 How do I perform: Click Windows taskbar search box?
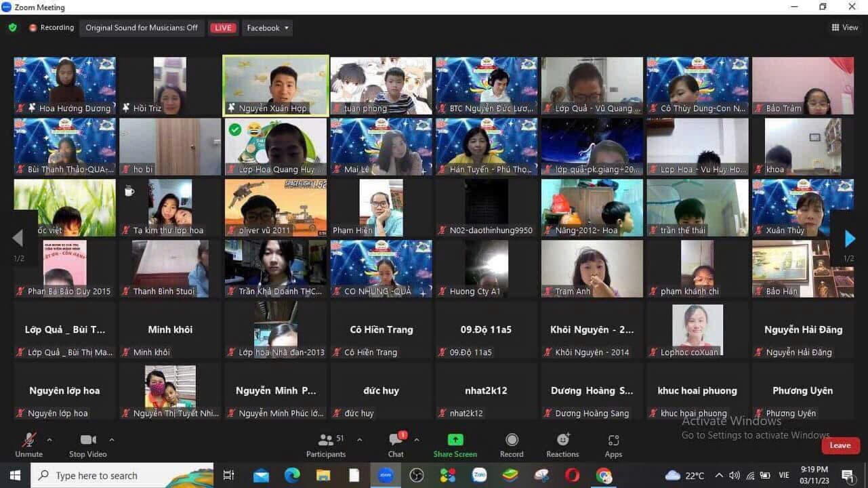tap(122, 476)
